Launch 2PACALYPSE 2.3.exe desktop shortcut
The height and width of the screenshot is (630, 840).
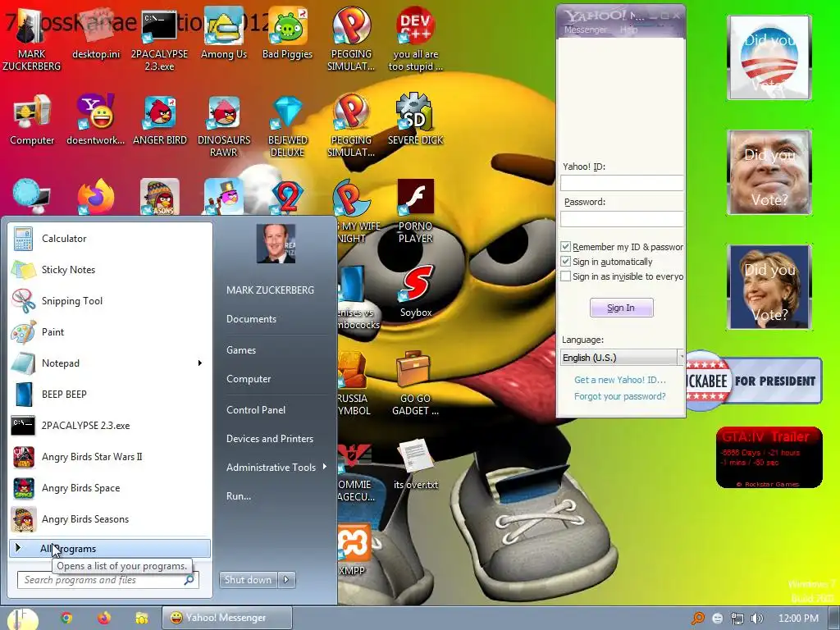click(x=160, y=39)
